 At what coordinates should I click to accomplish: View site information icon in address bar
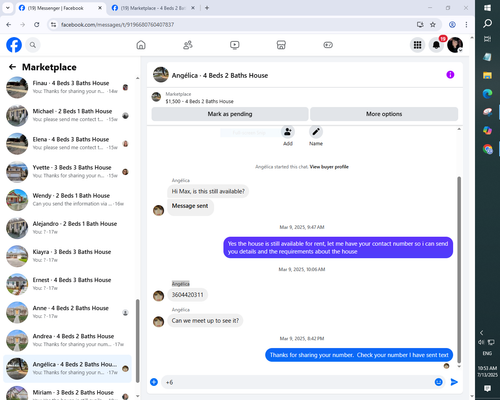click(53, 25)
